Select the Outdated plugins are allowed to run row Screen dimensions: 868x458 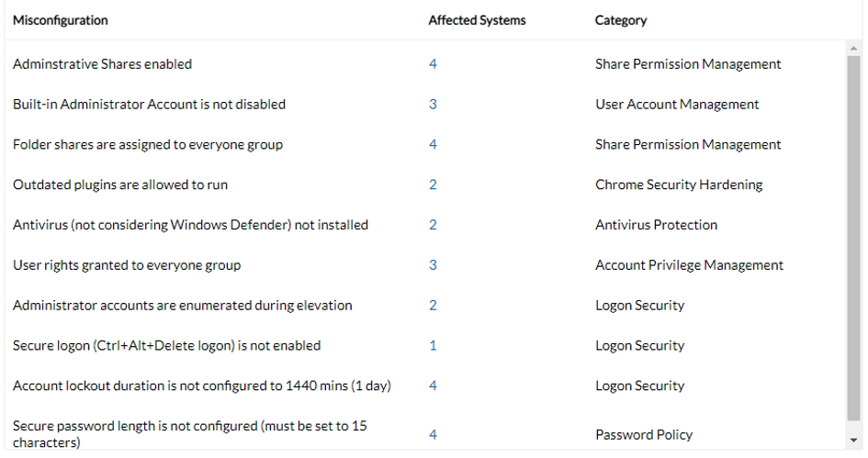coord(120,185)
